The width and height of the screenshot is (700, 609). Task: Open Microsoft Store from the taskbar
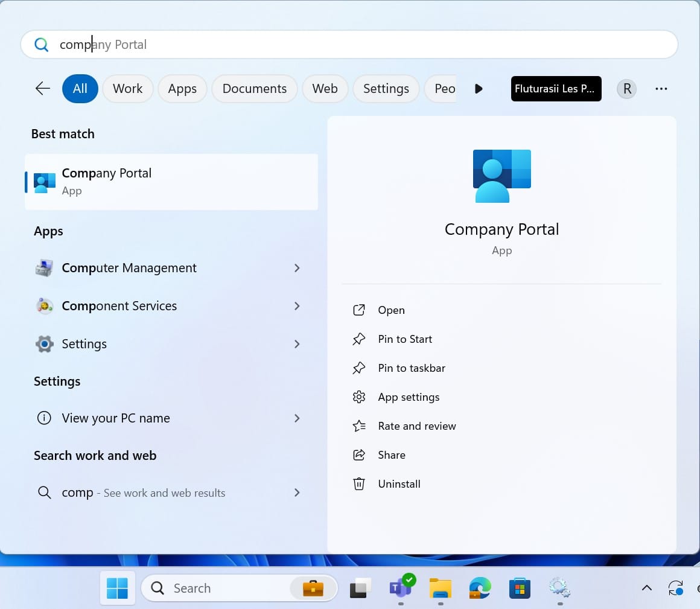click(520, 588)
